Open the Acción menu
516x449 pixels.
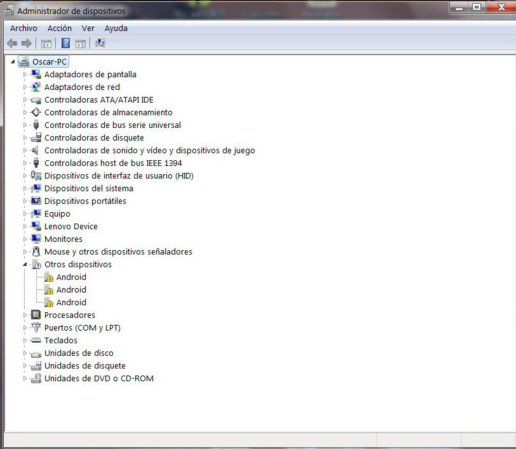click(59, 28)
